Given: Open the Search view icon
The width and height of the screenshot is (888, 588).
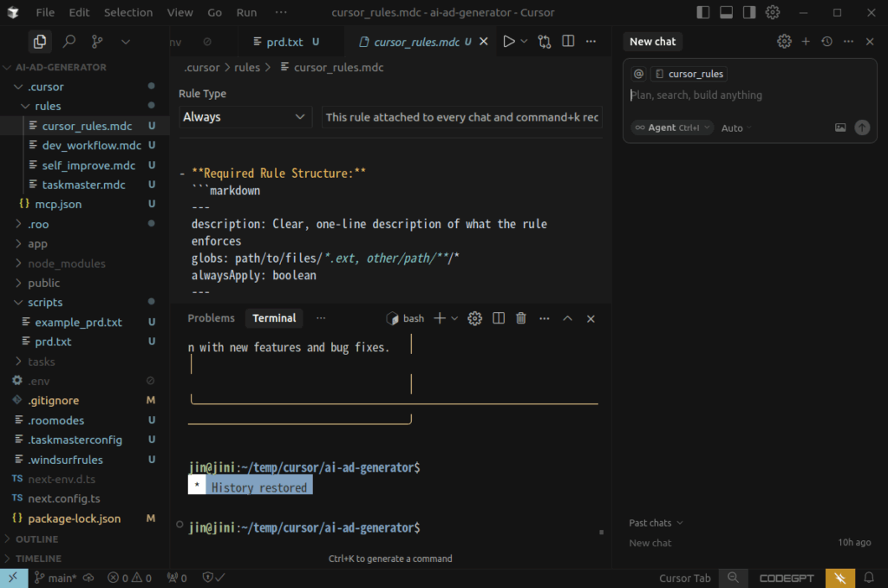Looking at the screenshot, I should tap(69, 42).
